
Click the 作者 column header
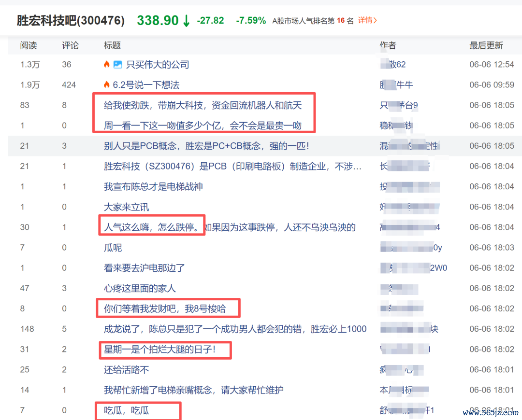[388, 45]
